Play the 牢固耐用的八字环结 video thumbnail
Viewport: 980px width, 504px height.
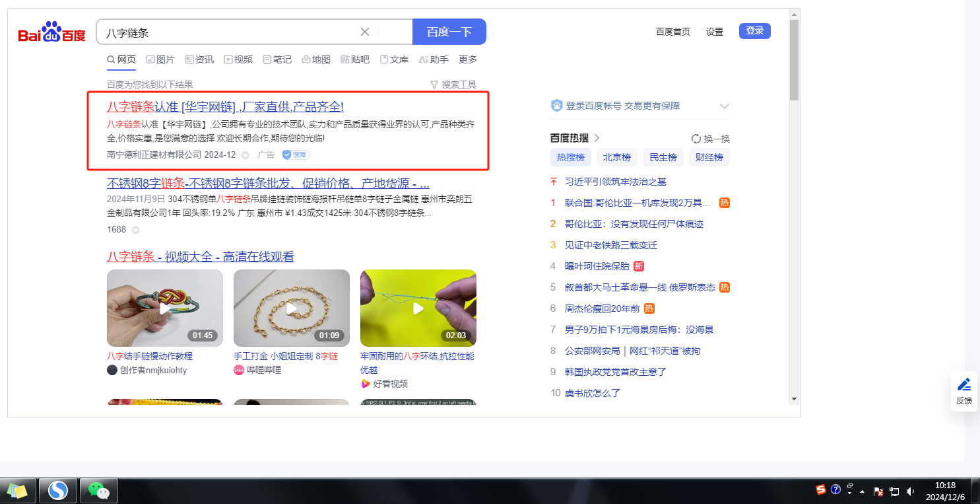(x=418, y=308)
